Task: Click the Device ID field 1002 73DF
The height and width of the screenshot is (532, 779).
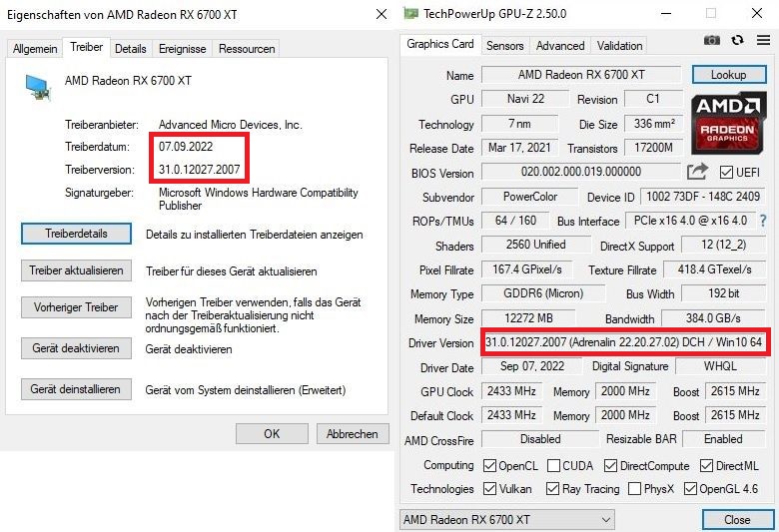Action: click(x=703, y=197)
